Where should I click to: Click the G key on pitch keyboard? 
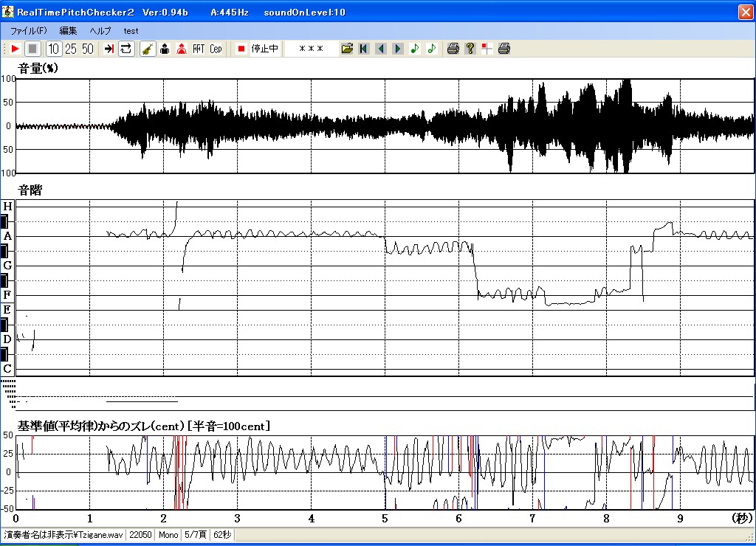7,266
